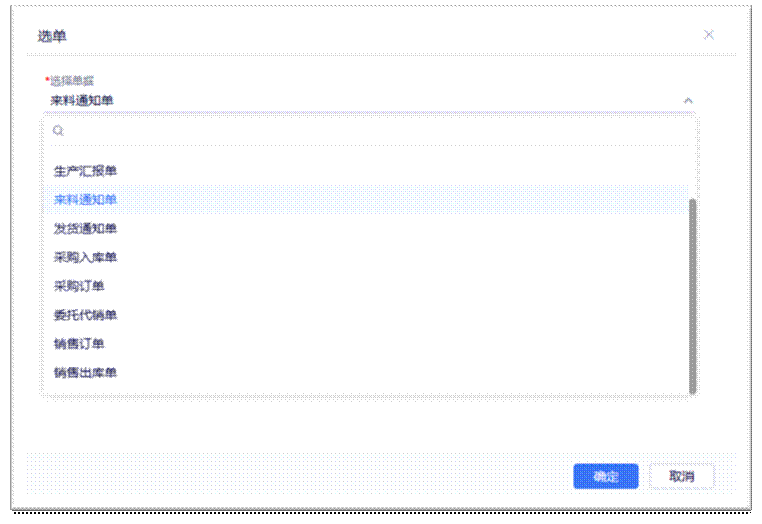Collapse the dropdown using the chevron arrow

coord(687,101)
